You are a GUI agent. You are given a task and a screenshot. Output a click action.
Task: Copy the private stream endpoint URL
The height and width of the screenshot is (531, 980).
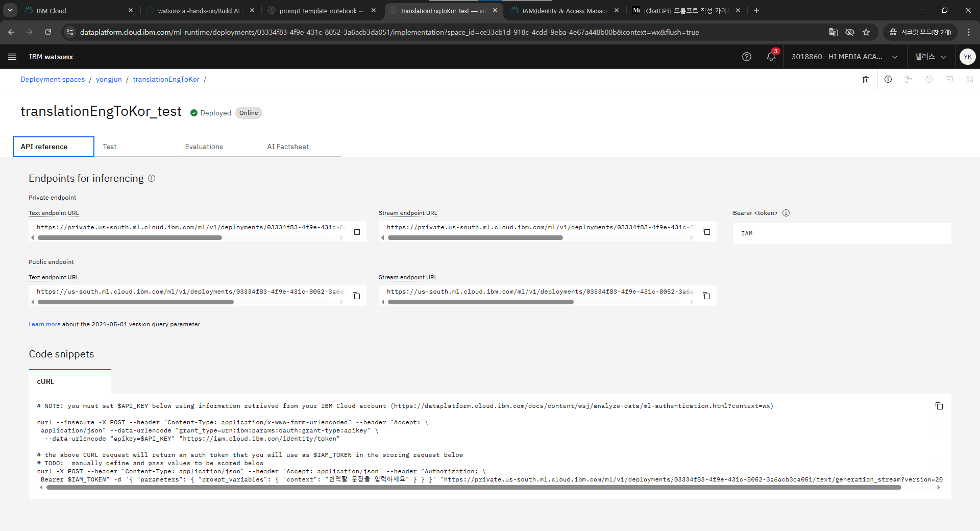706,231
